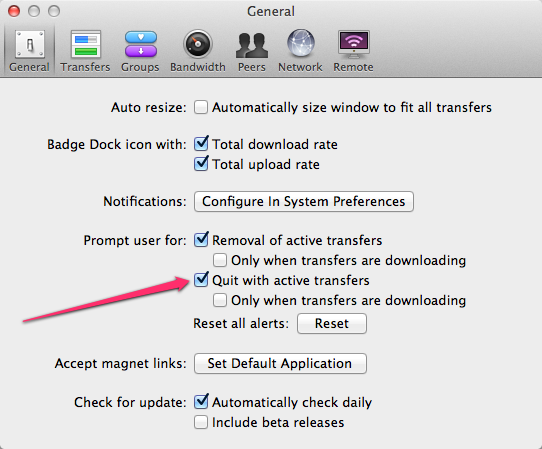Open the Remote preferences pane
Image resolution: width=542 pixels, height=449 pixels.
(x=353, y=51)
